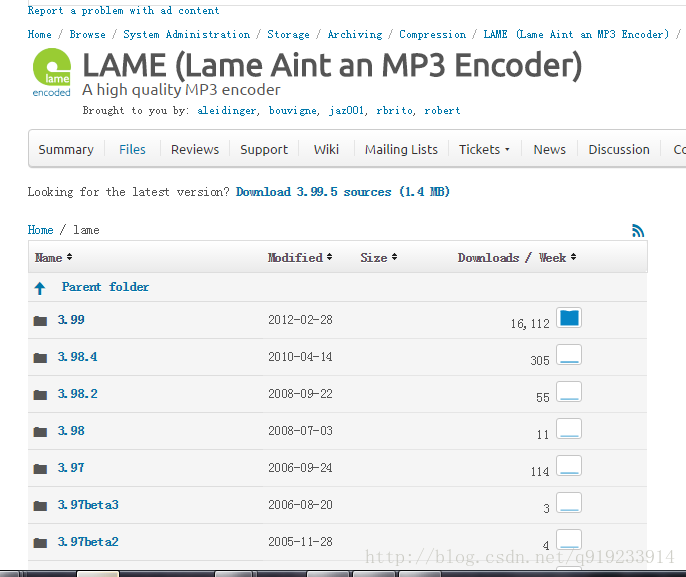Click the Home breadcrumb at the top
Screen dimensions: 686x577
click(x=39, y=35)
